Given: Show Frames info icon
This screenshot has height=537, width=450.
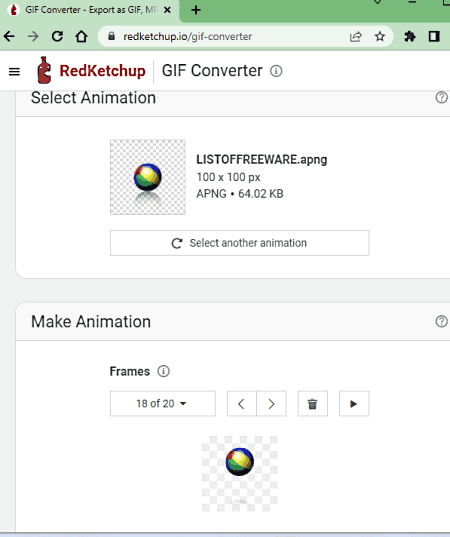Looking at the screenshot, I should click(163, 371).
